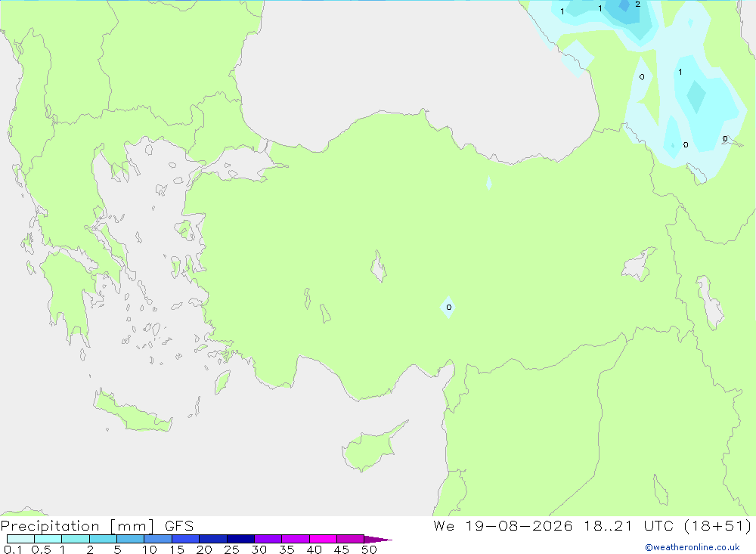The width and height of the screenshot is (756, 554).
Task: Select the 30–35 mm violet legend segment
Action: coord(268,539)
